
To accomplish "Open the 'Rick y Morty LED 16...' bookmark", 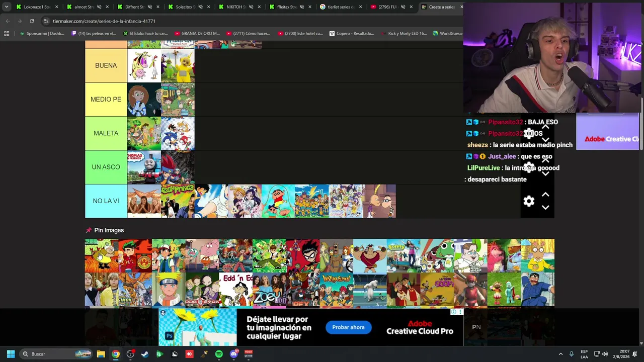I will (x=403, y=34).
